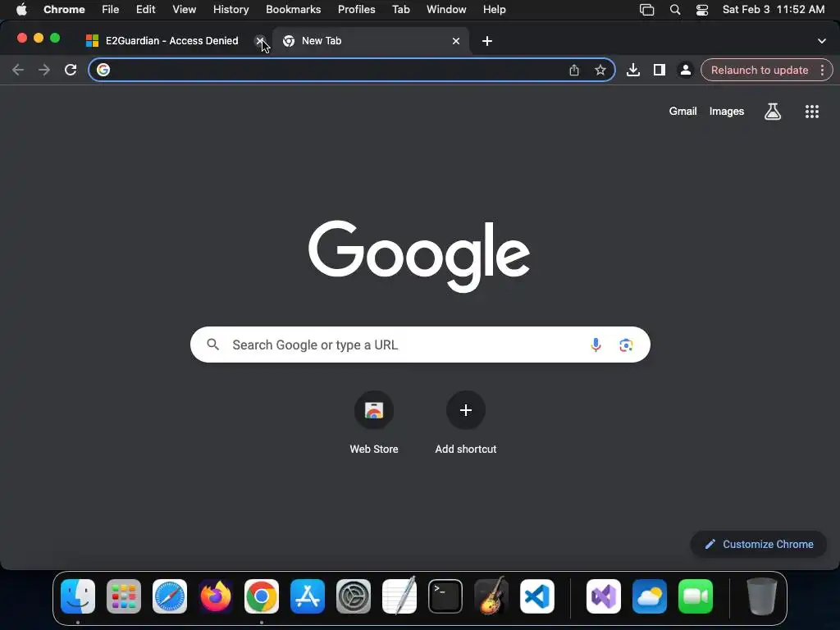Click Relaunch to update button
The width and height of the screenshot is (840, 630).
[x=759, y=70]
